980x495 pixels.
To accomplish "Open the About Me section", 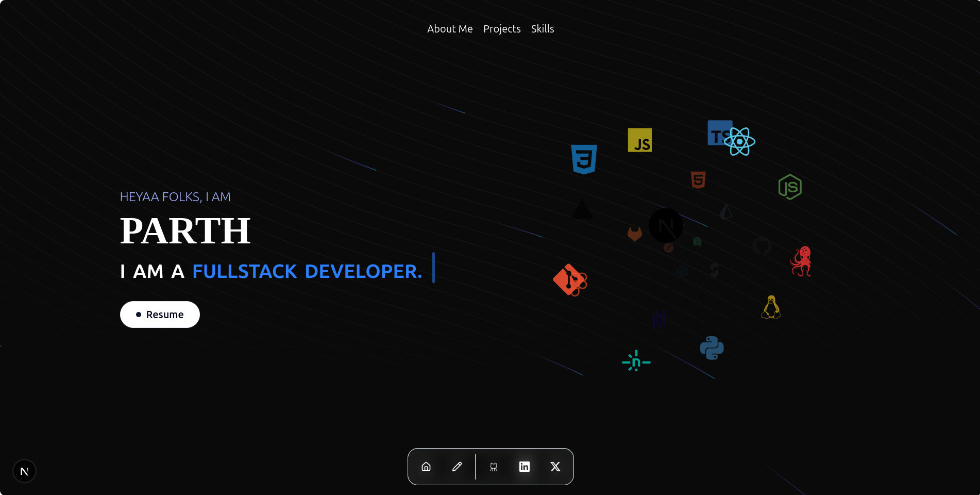I will 450,29.
